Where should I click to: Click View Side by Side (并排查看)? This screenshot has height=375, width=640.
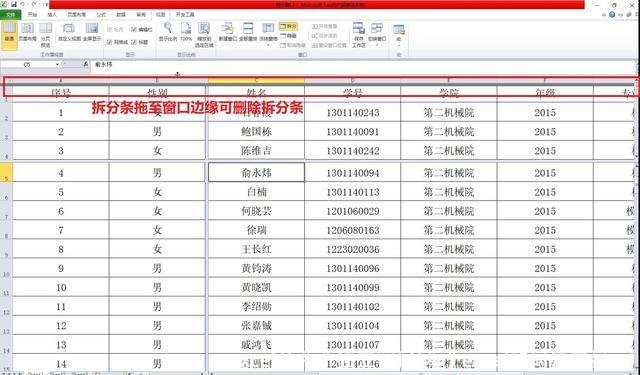click(325, 26)
